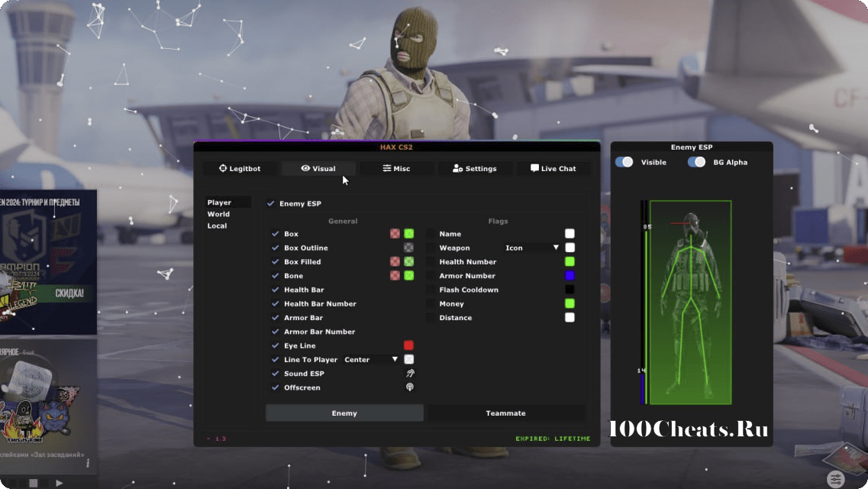Screen dimensions: 868x489
Task: Enable the Money flag checkbox
Action: coord(431,303)
